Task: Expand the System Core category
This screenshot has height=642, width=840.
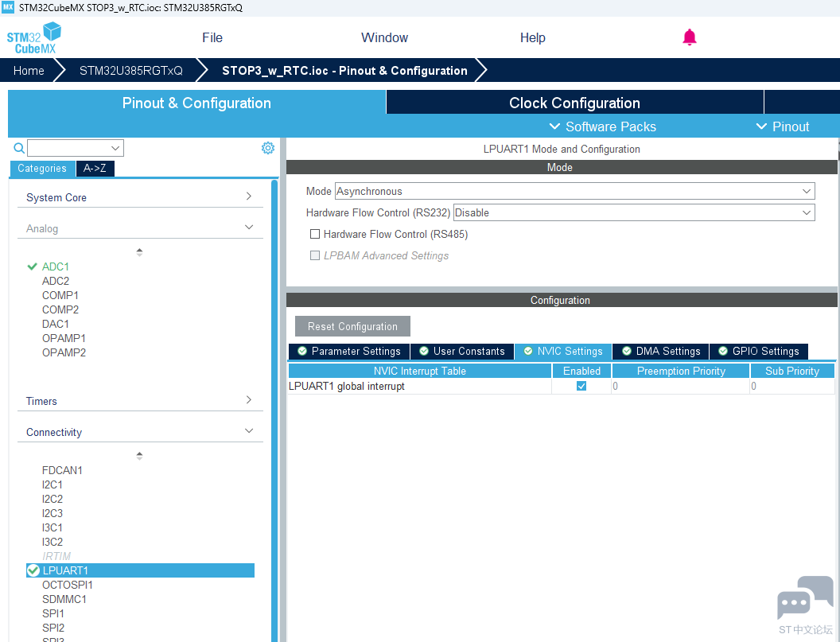Action: coord(139,197)
